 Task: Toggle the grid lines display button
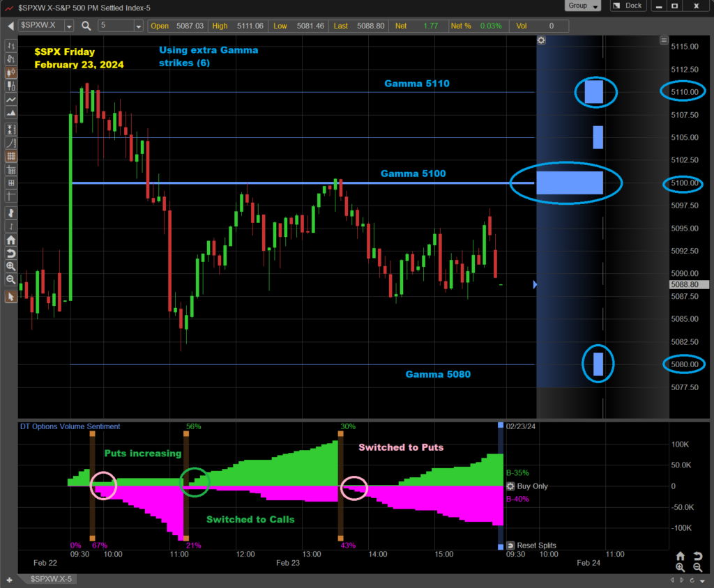pos(11,157)
